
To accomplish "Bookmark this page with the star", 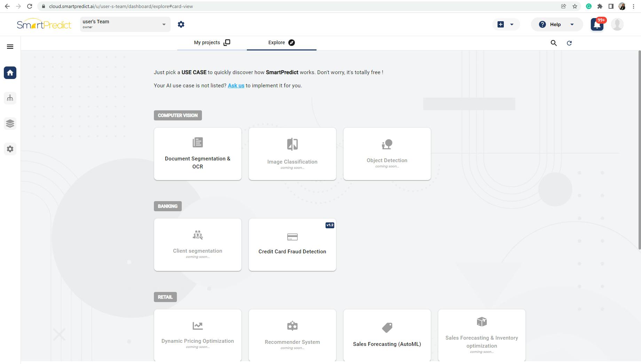I will coord(575,6).
